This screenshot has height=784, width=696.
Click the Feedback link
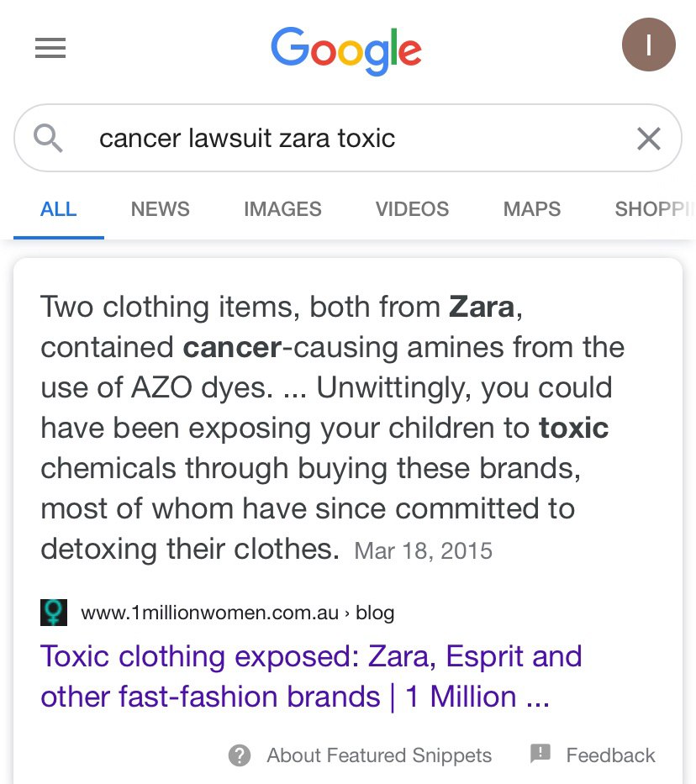pos(610,755)
